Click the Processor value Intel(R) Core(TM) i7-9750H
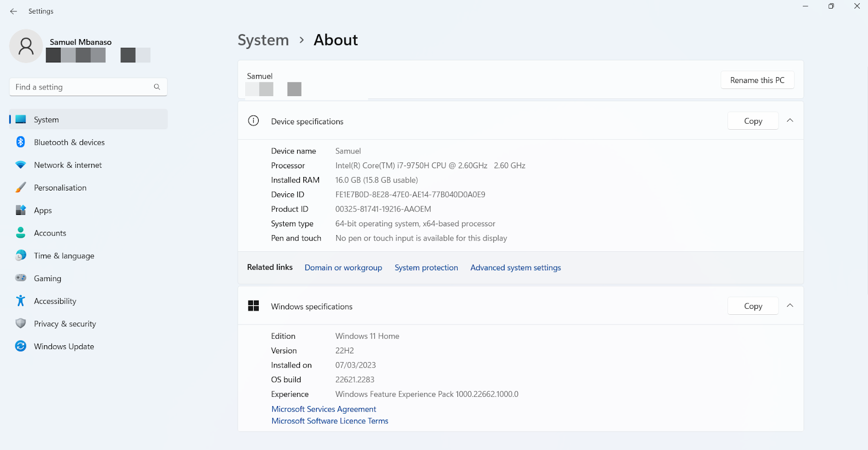Image resolution: width=868 pixels, height=450 pixels. (x=430, y=166)
